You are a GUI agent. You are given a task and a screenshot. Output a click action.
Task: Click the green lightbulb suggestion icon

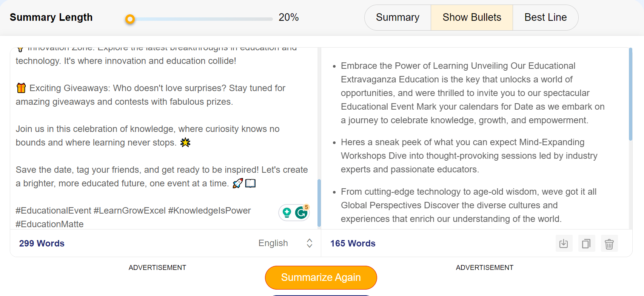click(x=287, y=213)
